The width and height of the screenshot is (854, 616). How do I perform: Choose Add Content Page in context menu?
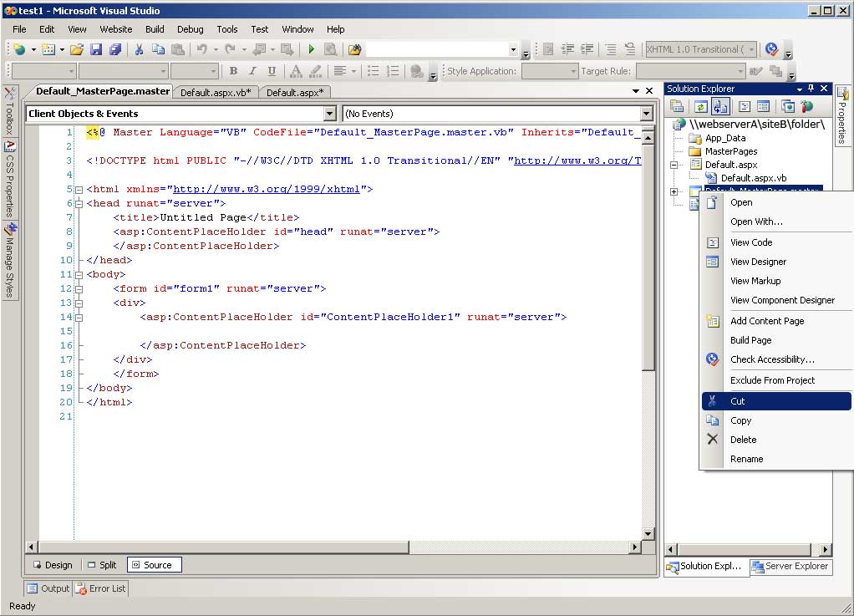(776, 321)
